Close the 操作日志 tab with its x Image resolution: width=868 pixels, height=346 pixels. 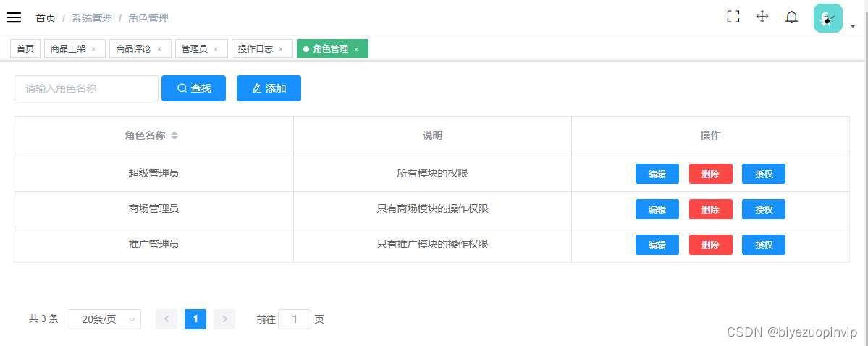281,49
